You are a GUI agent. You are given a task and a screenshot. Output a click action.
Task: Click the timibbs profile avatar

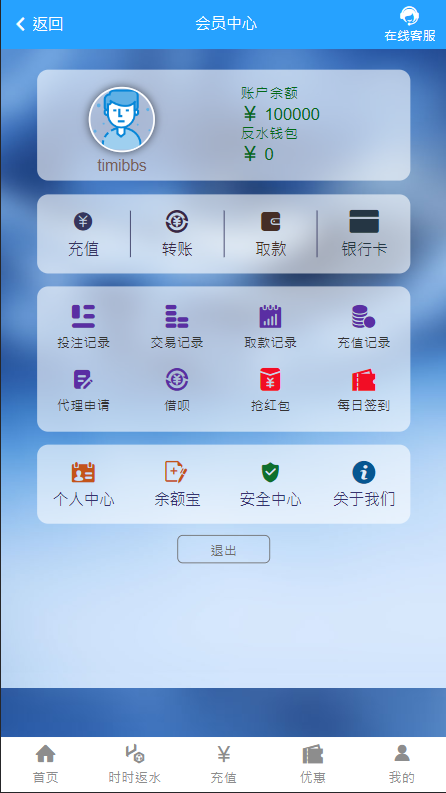point(122,120)
